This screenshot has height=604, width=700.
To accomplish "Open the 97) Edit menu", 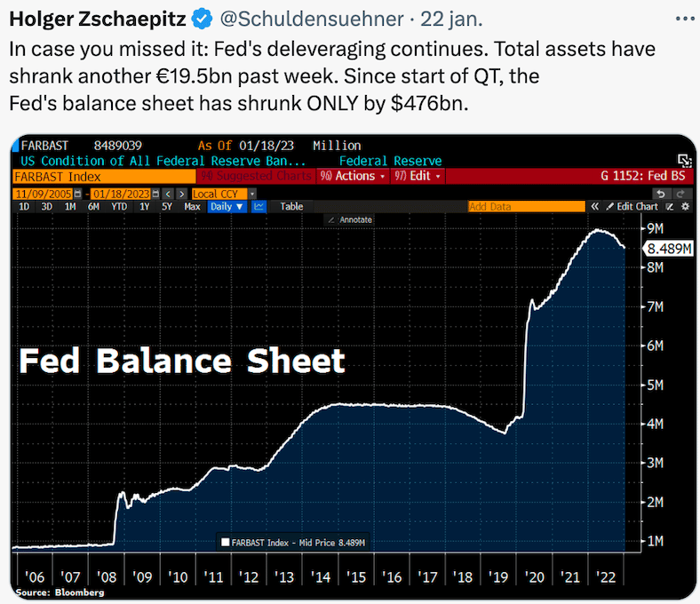I will click(418, 176).
